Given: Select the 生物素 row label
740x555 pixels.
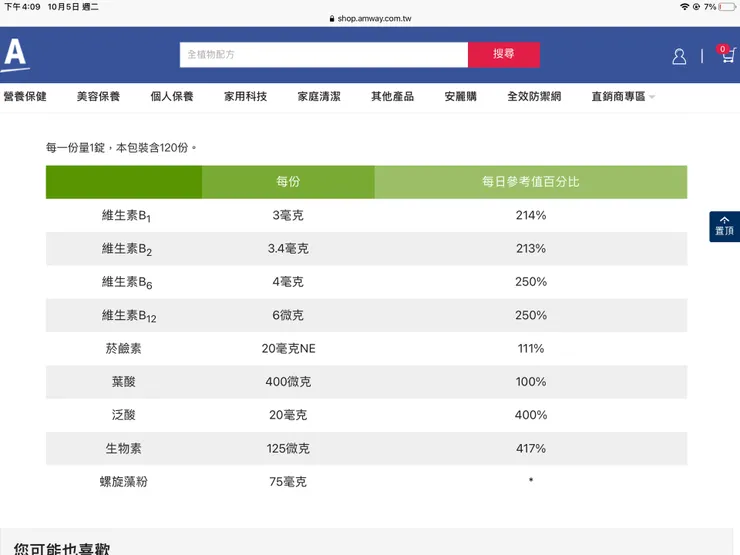Looking at the screenshot, I should pyautogui.click(x=124, y=448).
